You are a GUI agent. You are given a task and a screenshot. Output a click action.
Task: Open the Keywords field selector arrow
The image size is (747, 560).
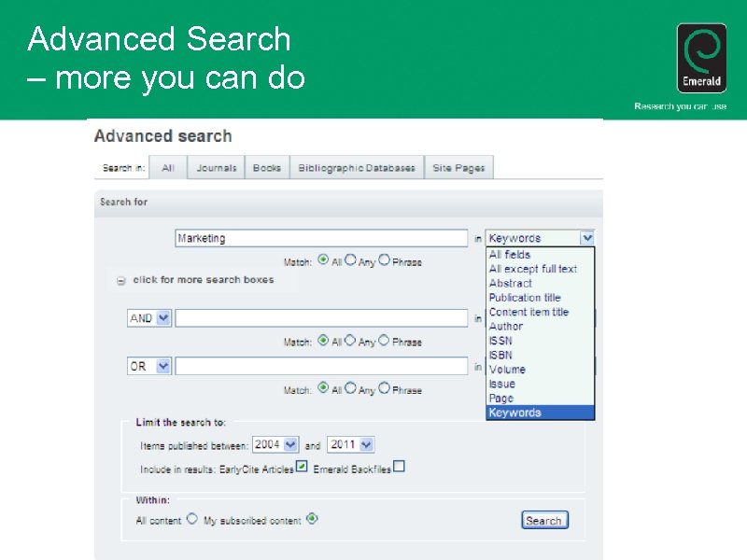tap(587, 237)
